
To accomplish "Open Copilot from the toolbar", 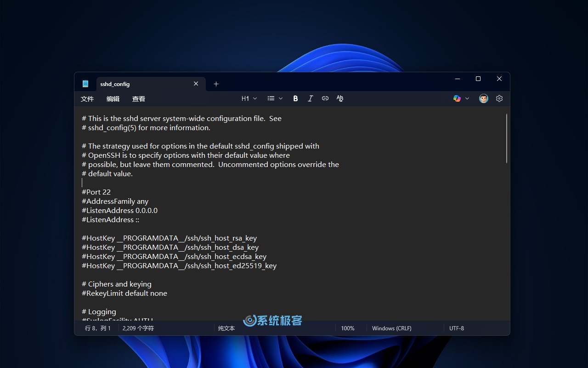I will [x=457, y=98].
